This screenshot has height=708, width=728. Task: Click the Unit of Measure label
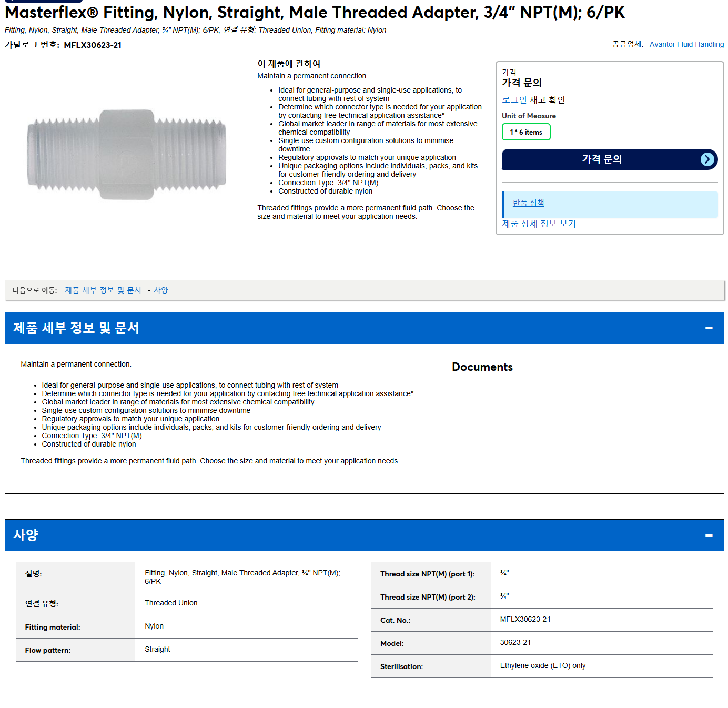click(x=529, y=116)
